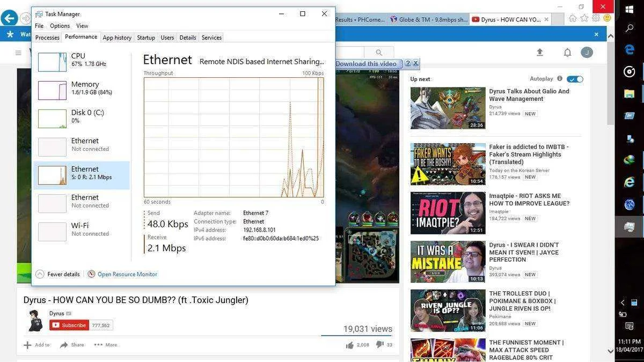Launch Microsoft Edge from the taskbar
644x362 pixels.
(x=630, y=49)
